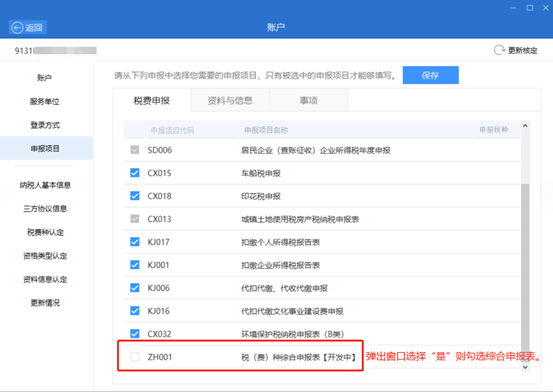The width and height of the screenshot is (553, 392).
Task: Click the 居民企业企业所得税年度申报 text
Action: [316, 150]
